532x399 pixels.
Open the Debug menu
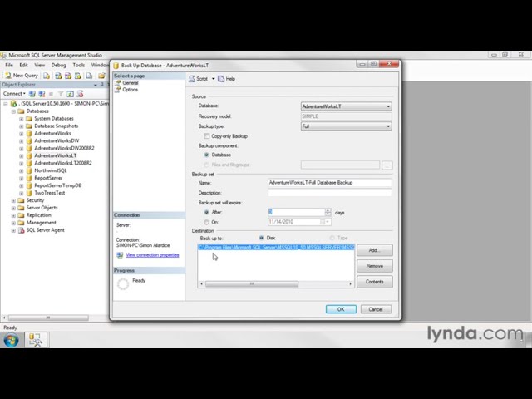click(59, 65)
